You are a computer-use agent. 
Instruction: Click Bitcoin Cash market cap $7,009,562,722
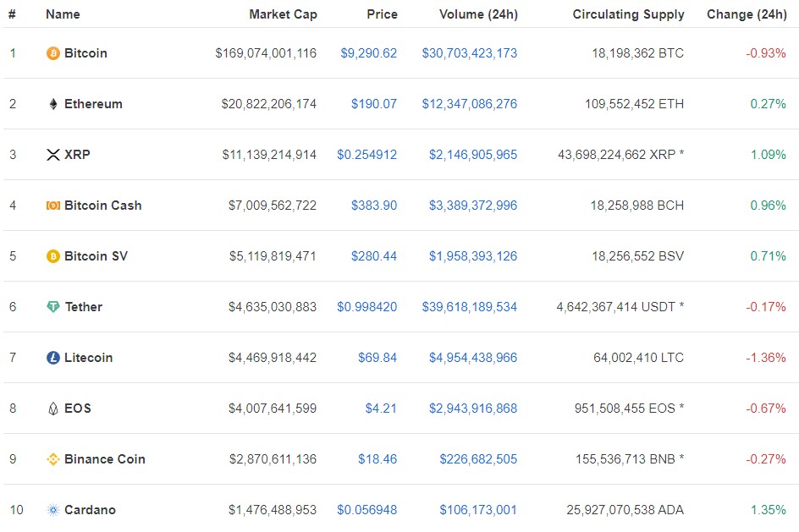coord(272,206)
